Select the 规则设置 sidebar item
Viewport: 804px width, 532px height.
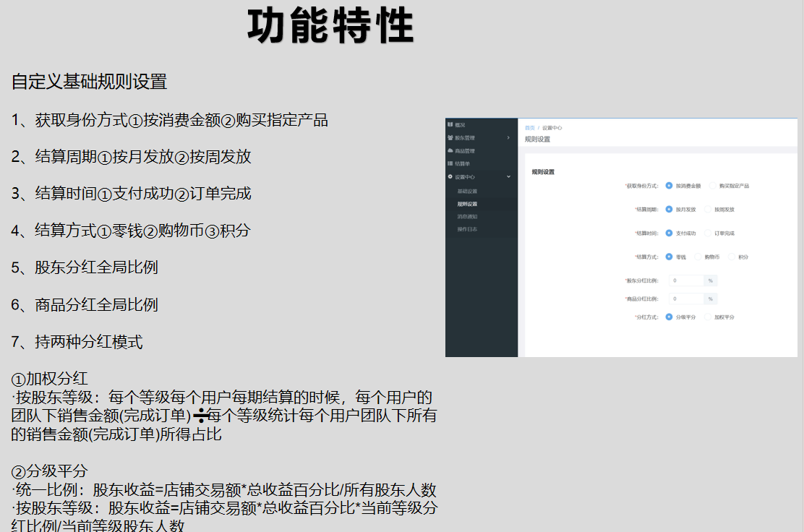click(x=467, y=204)
